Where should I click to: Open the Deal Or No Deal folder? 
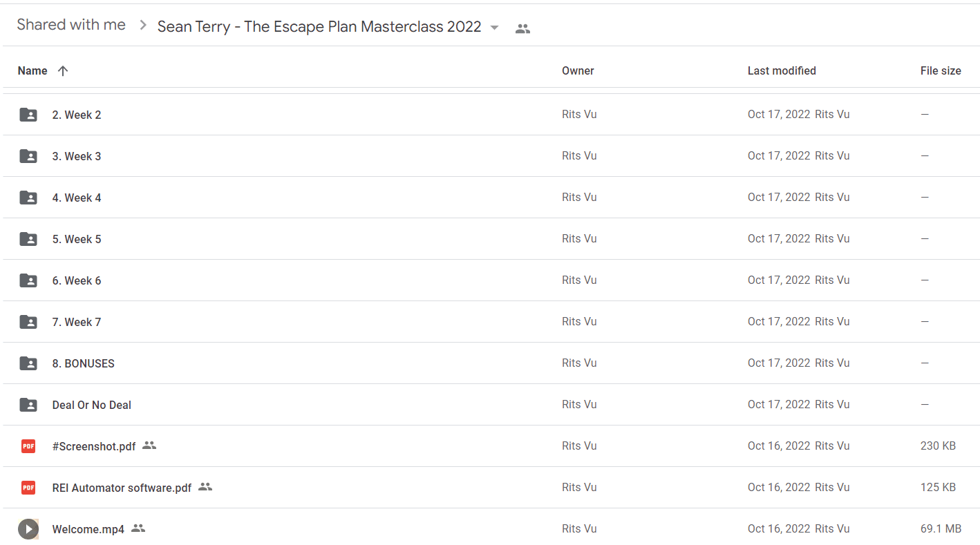92,405
